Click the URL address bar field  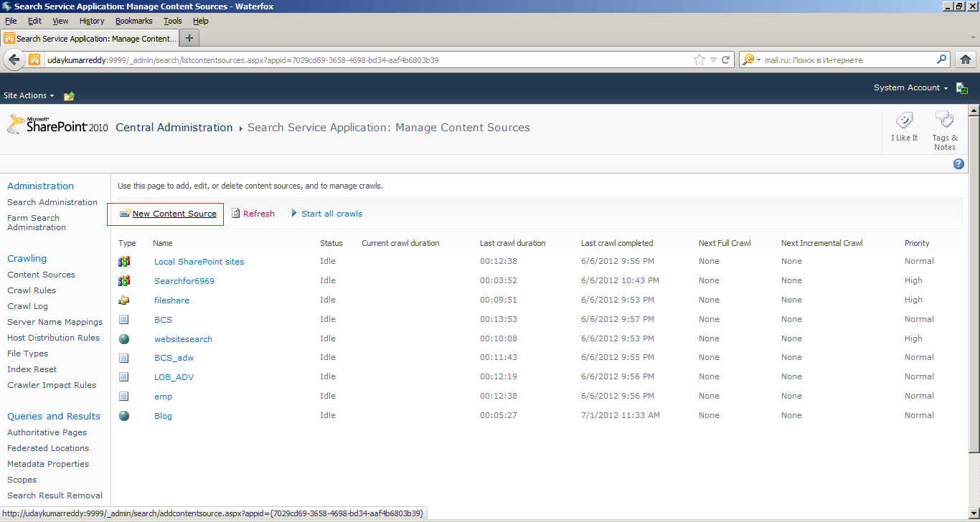pyautogui.click(x=366, y=60)
